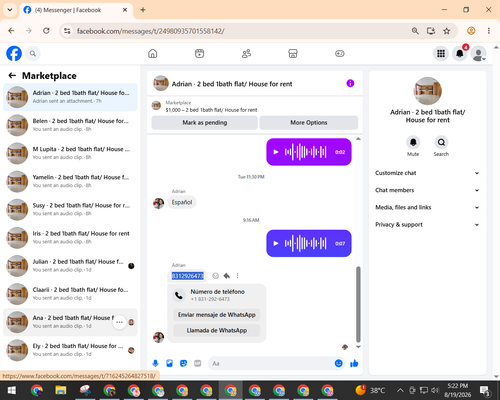This screenshot has width=500, height=400.
Task: Expand Privacy & support section
Action: tap(427, 225)
